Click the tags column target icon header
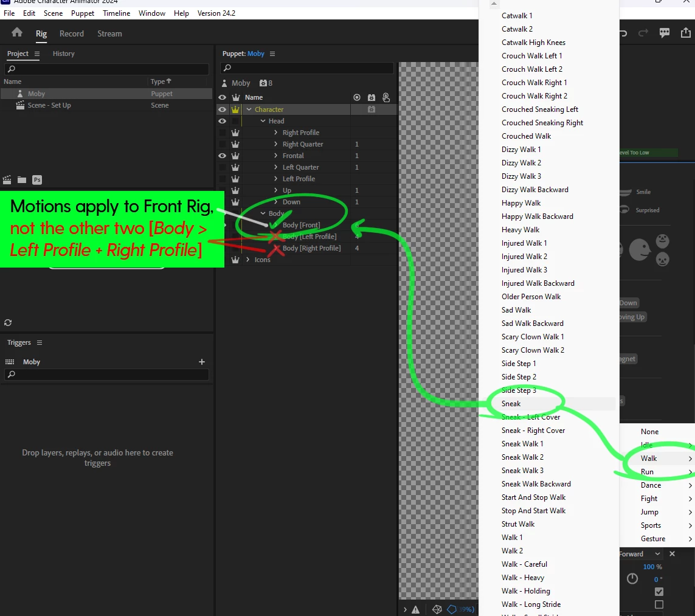Viewport: 695px width, 616px height. [x=357, y=97]
